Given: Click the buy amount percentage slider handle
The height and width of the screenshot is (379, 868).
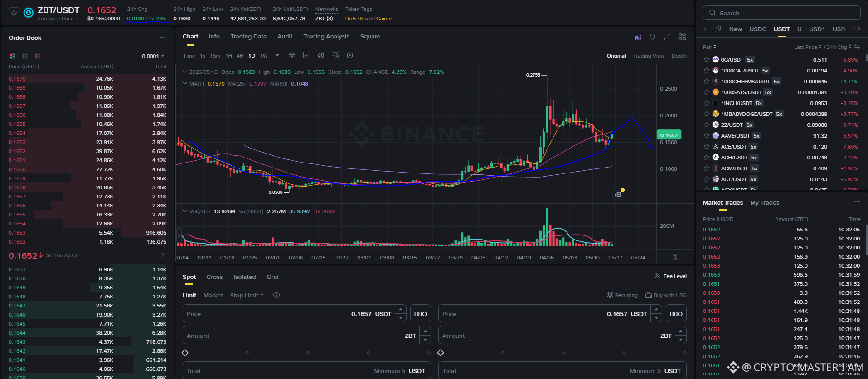Looking at the screenshot, I should point(185,353).
